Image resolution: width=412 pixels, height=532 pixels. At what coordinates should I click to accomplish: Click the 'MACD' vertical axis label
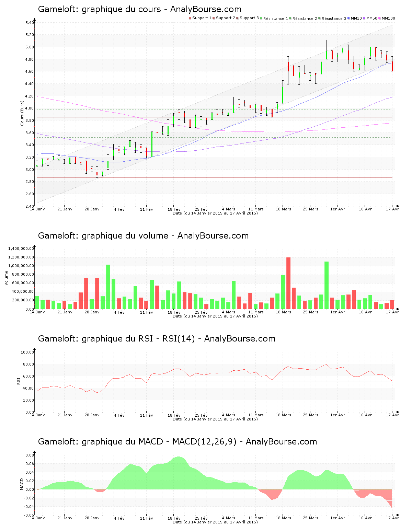click(x=22, y=484)
